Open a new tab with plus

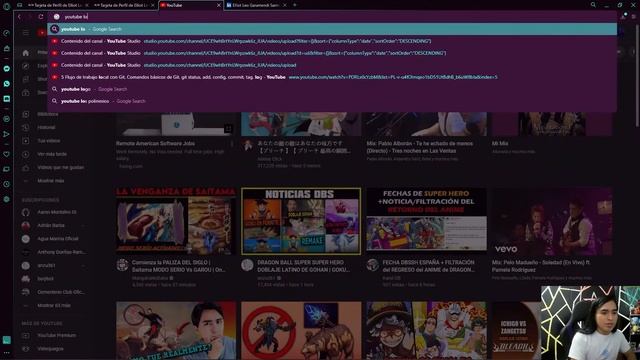[295, 5]
